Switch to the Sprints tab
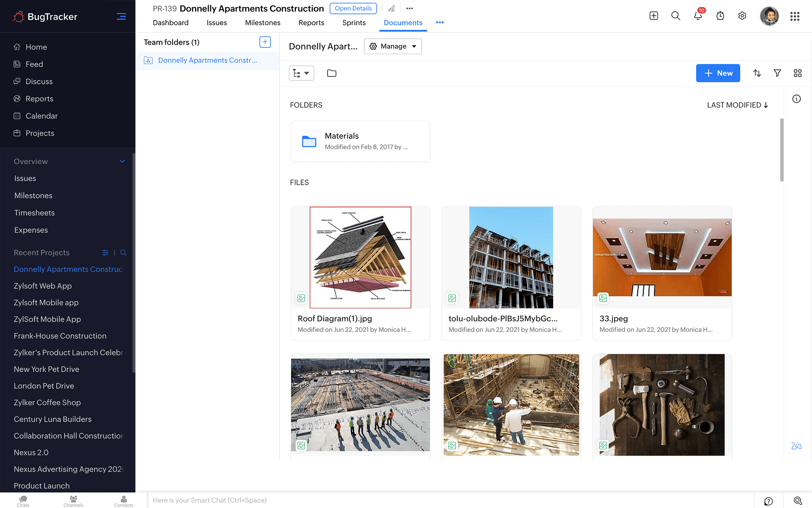812x508 pixels. click(x=354, y=23)
